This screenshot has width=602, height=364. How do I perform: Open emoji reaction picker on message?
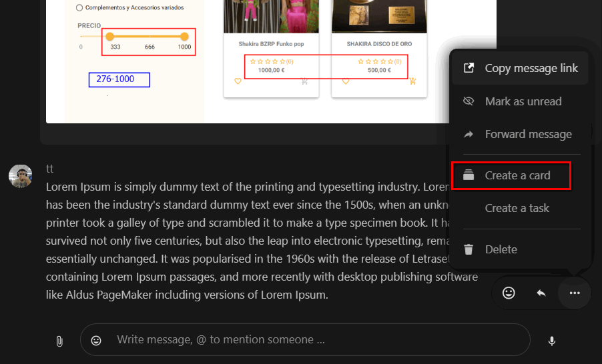(x=509, y=293)
